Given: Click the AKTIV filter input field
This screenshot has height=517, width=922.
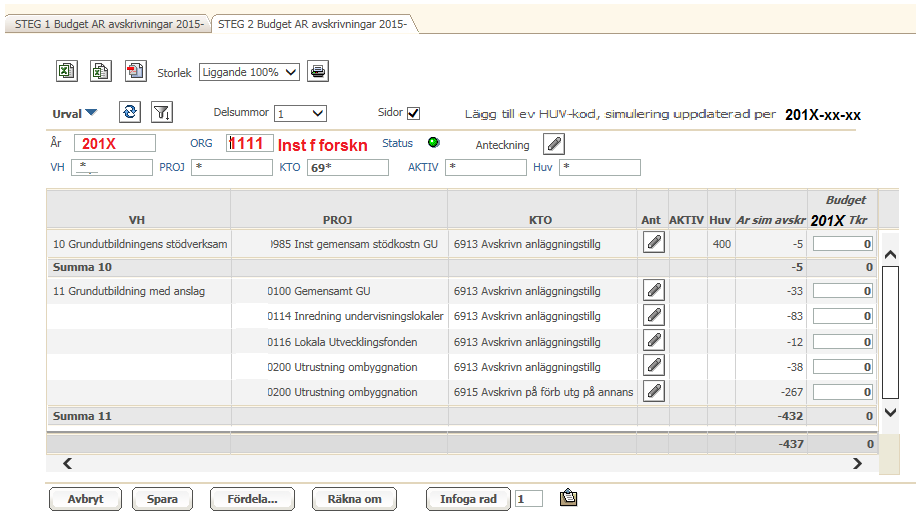Looking at the screenshot, I should [486, 167].
